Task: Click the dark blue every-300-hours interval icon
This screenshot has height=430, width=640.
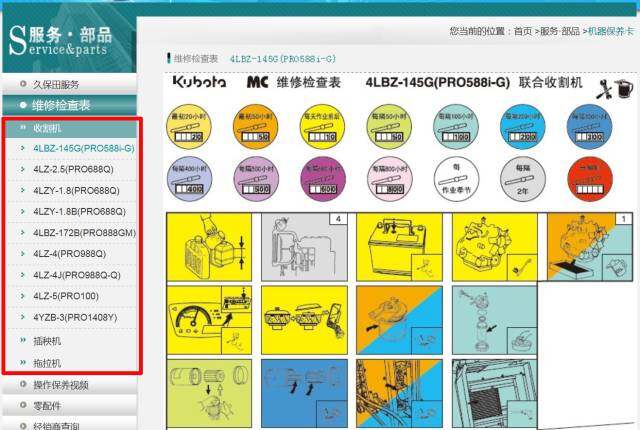Action: click(589, 126)
